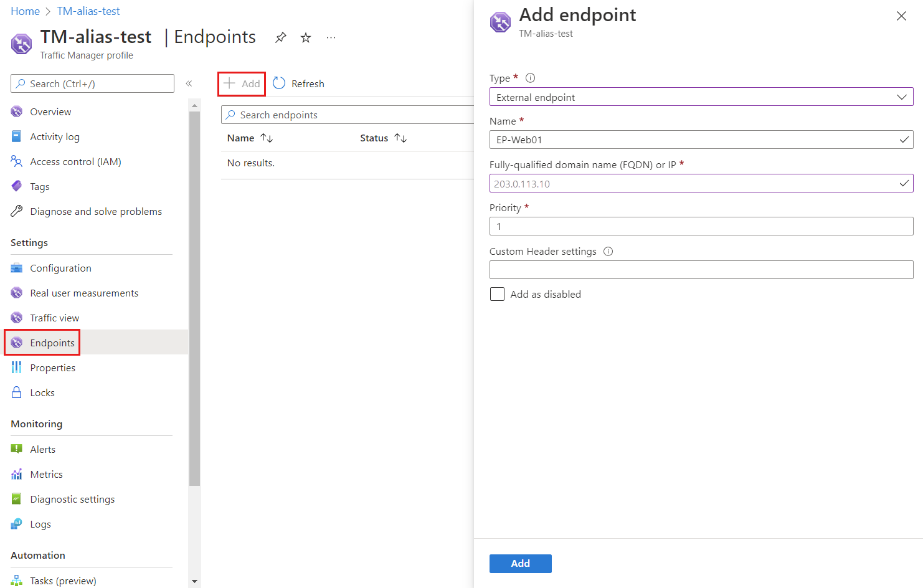The height and width of the screenshot is (588, 923).
Task: Open Tags via its purple tag icon
Action: pos(17,186)
